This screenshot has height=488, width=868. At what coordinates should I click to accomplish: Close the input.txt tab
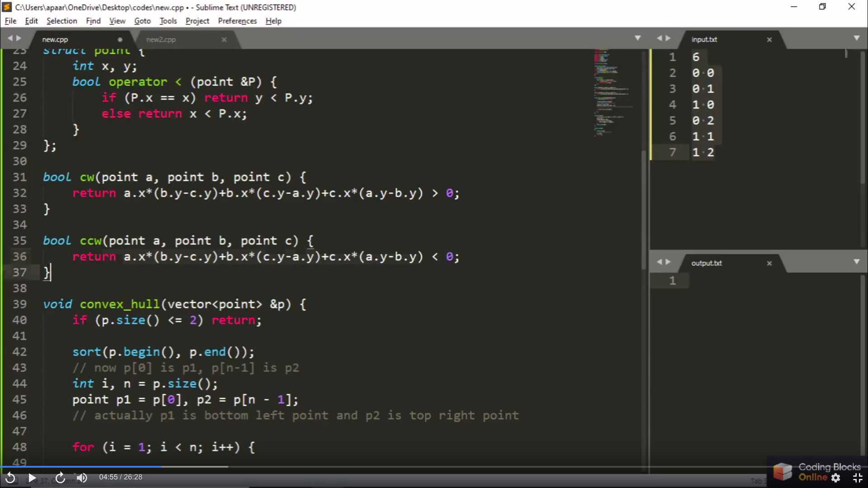pos(769,40)
